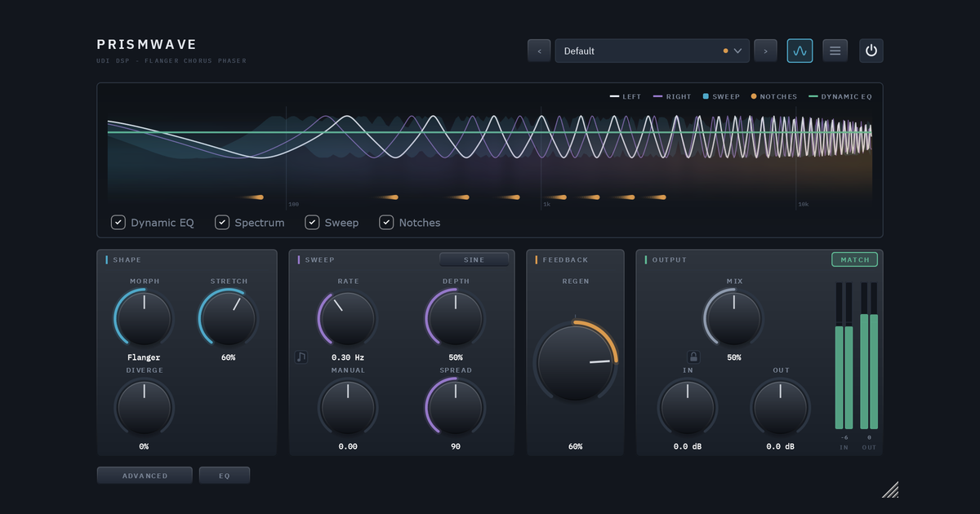Click the window resize grip icon
980x514 pixels.
[890, 490]
